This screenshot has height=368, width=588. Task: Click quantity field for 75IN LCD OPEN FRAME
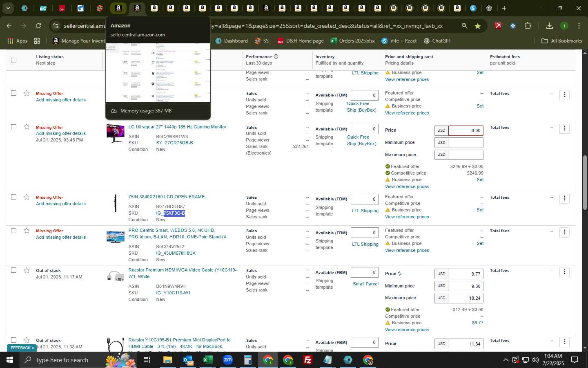(x=364, y=199)
